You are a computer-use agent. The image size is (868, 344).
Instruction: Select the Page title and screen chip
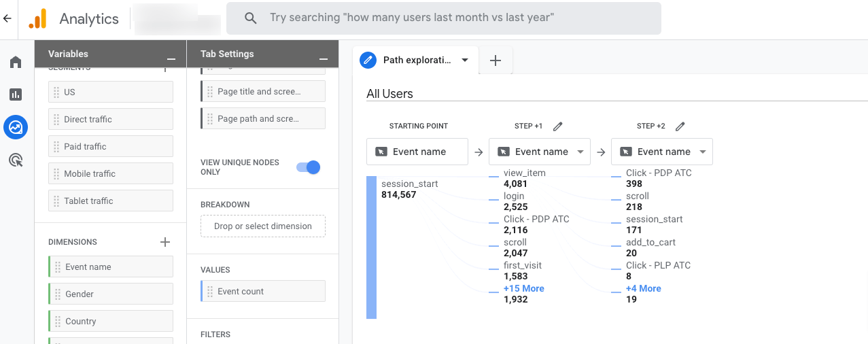click(x=263, y=91)
